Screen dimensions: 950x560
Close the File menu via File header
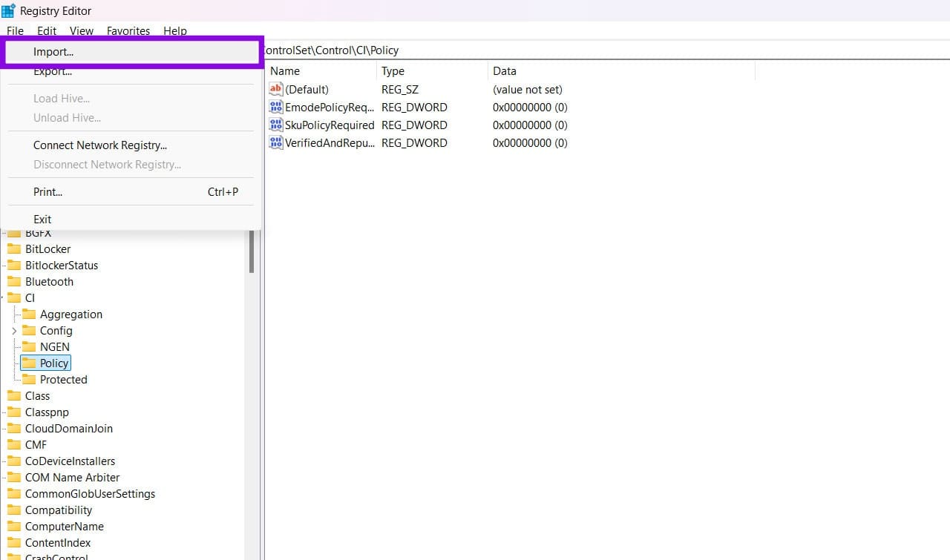click(15, 30)
